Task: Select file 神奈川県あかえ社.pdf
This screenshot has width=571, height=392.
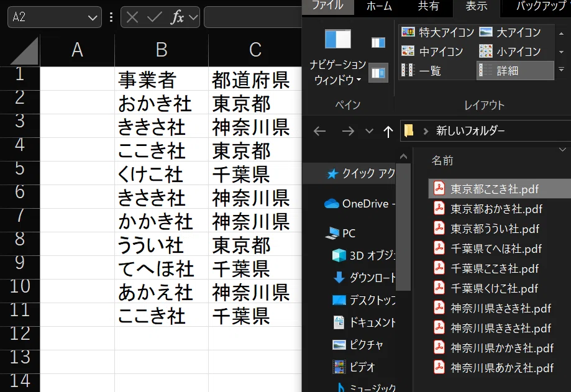Action: 494,368
